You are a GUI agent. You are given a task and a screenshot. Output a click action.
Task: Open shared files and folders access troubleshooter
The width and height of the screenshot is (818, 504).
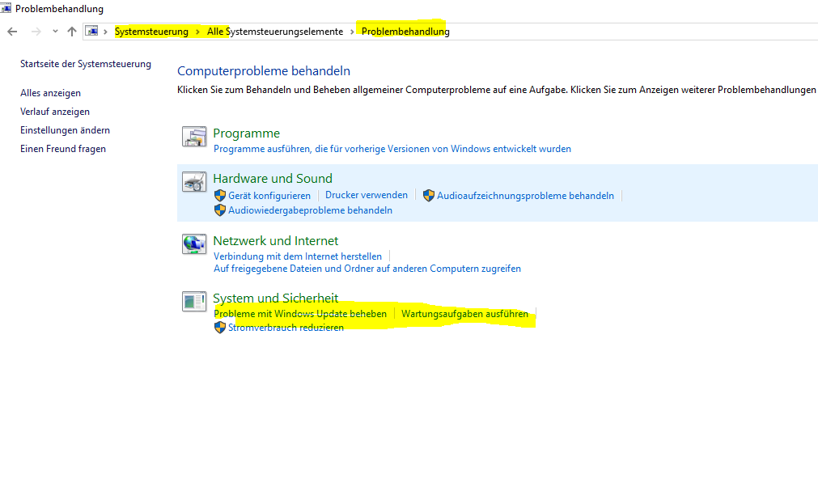[x=367, y=269]
